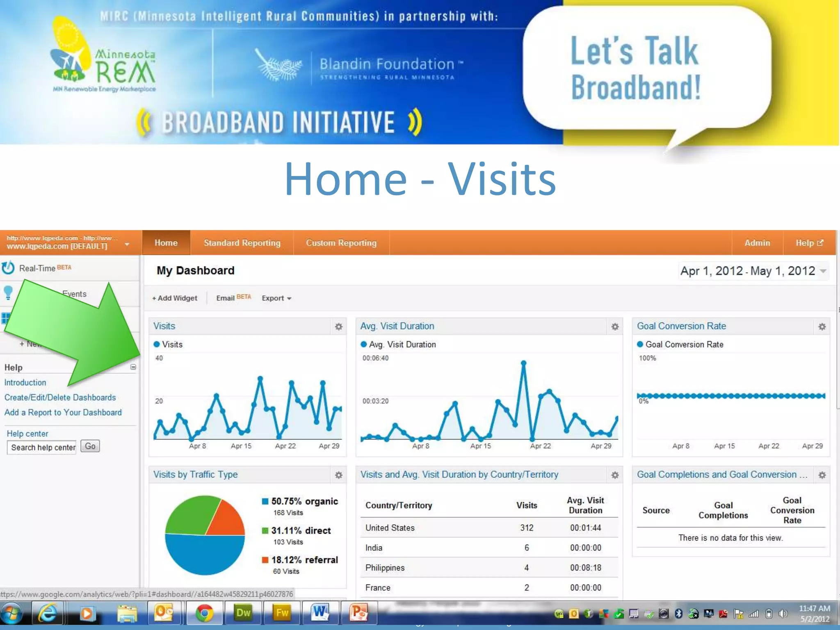Viewport: 840px width, 630px height.
Task: Click the orange referral legend swatch
Action: point(265,560)
